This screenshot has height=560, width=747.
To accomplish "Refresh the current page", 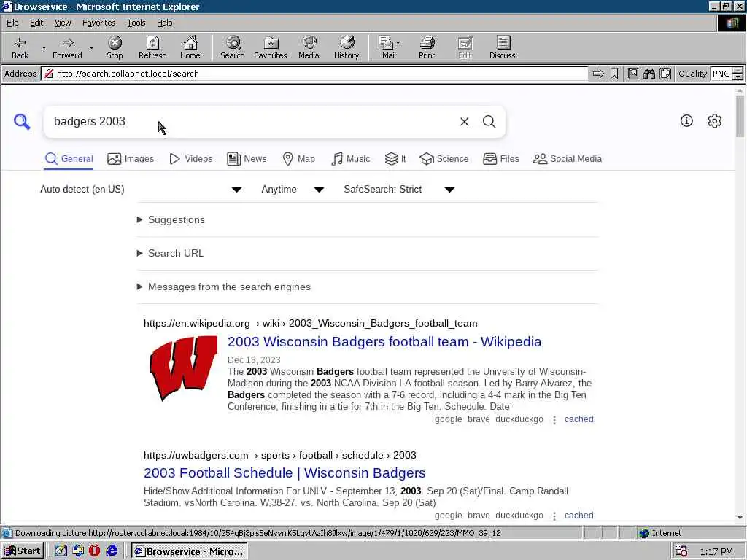I will click(152, 47).
